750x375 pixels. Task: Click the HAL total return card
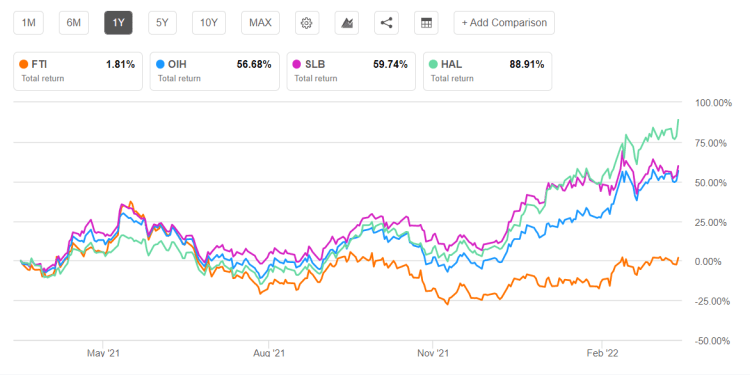pos(487,71)
